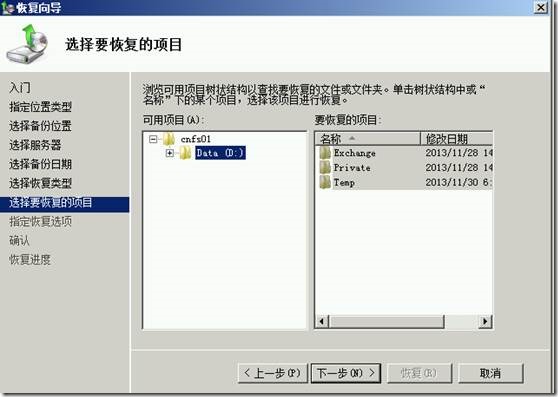Sort by the 修改日期 column header
The width and height of the screenshot is (558, 397).
click(457, 138)
